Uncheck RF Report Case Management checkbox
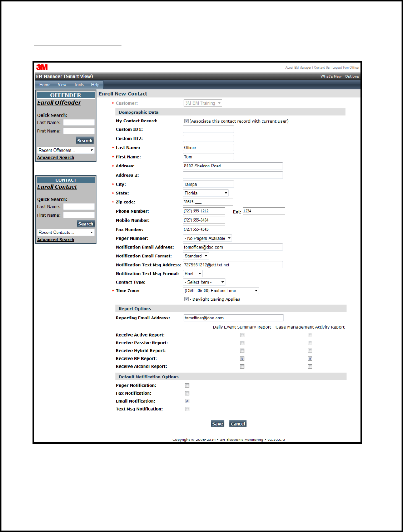 click(310, 359)
